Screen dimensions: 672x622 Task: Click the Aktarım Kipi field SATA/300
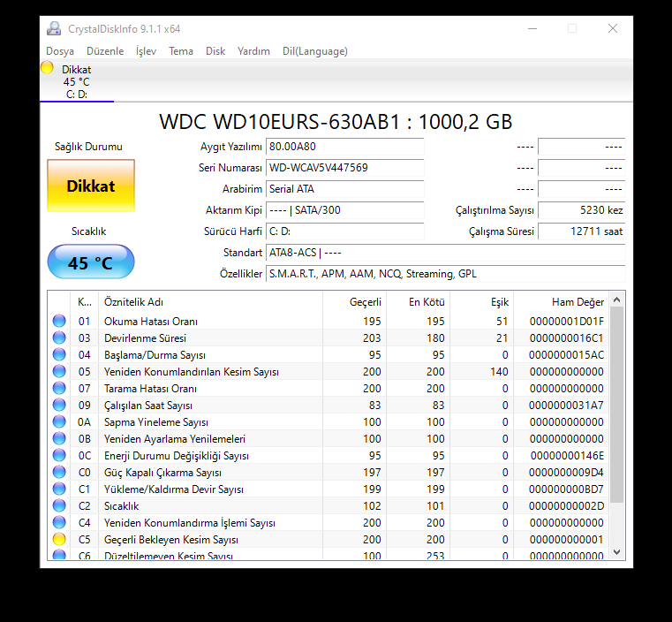coord(345,210)
